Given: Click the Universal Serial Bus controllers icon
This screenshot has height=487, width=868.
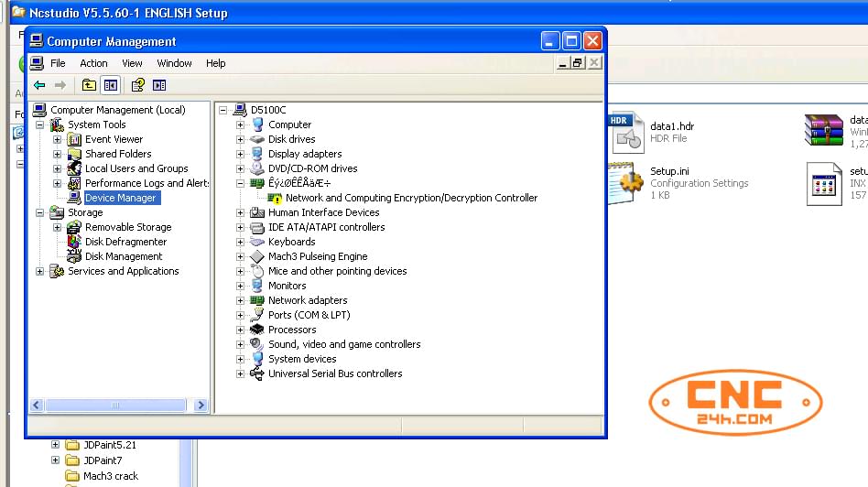Looking at the screenshot, I should click(257, 373).
